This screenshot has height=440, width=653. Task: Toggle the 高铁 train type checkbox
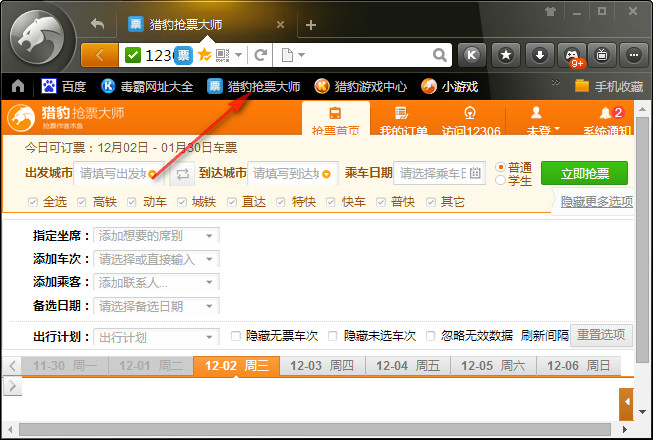(x=84, y=202)
